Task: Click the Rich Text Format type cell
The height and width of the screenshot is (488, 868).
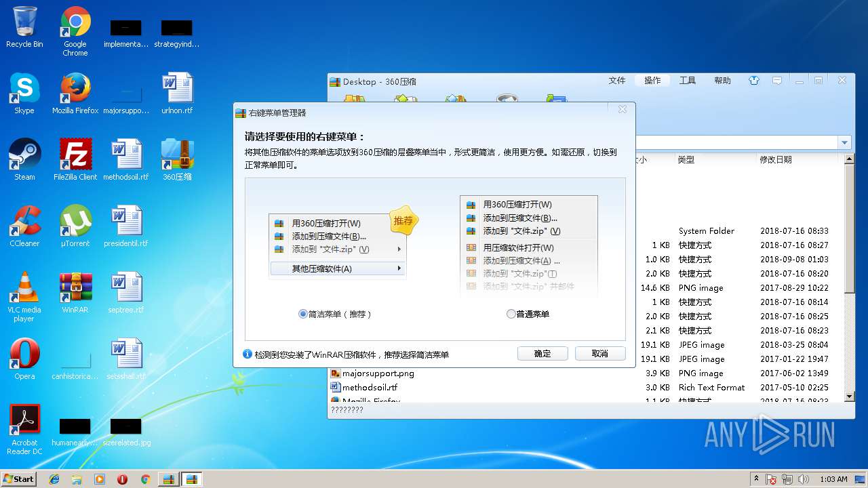Action: [711, 388]
